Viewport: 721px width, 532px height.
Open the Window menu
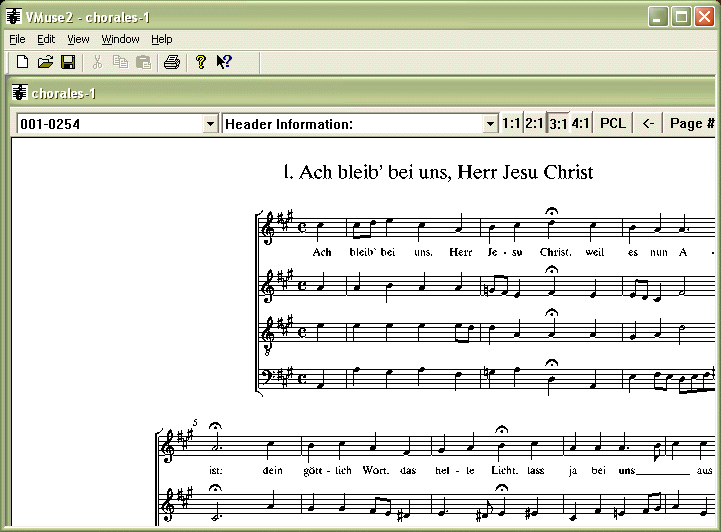click(120, 40)
